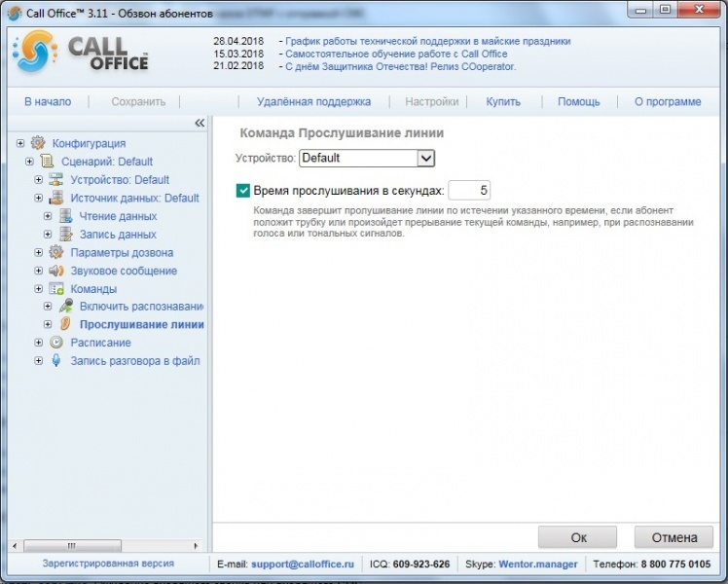The width and height of the screenshot is (728, 584).
Task: Expand the Источник данных: Default node
Action: [39, 198]
